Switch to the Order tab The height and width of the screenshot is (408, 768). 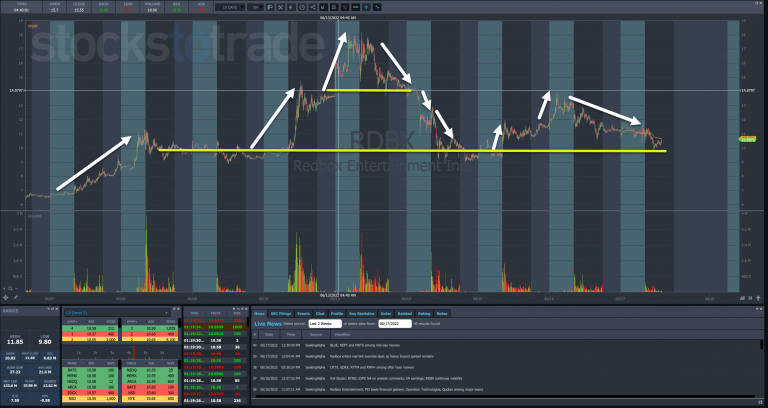386,313
